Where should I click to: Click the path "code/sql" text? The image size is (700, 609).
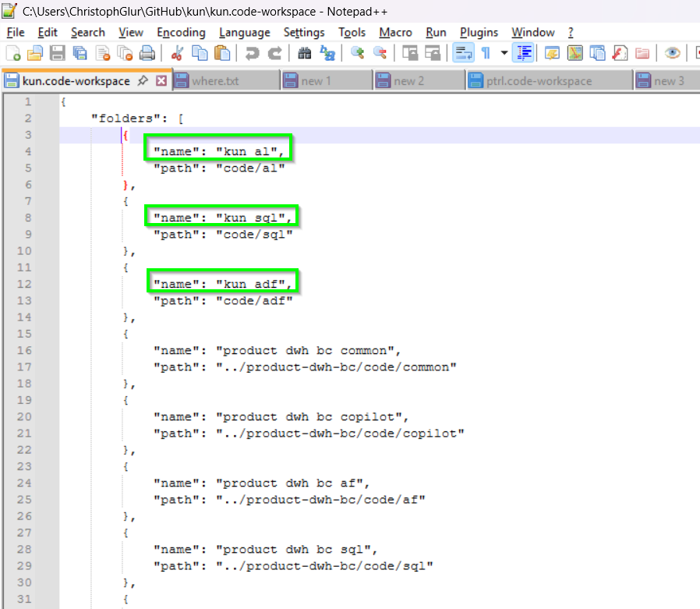pos(254,235)
